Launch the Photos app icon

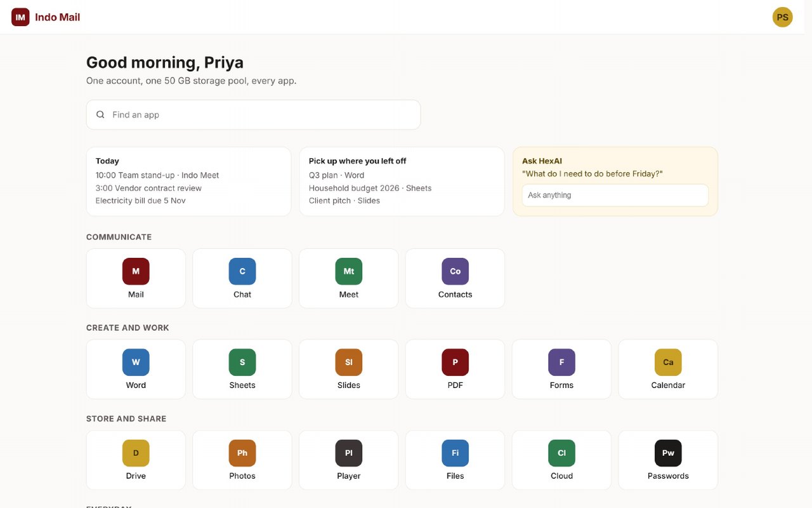242,453
